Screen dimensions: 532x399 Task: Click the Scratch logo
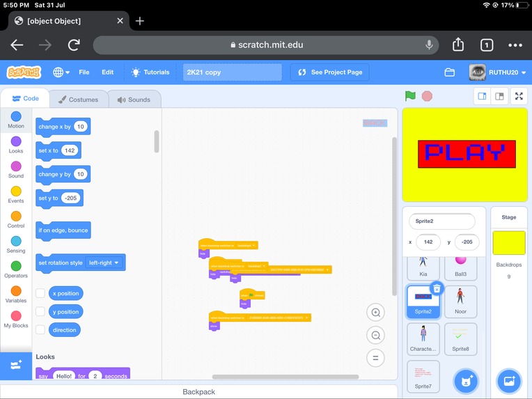24,72
